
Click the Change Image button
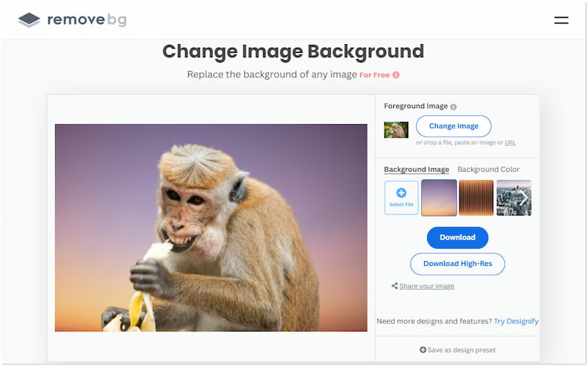click(x=453, y=126)
